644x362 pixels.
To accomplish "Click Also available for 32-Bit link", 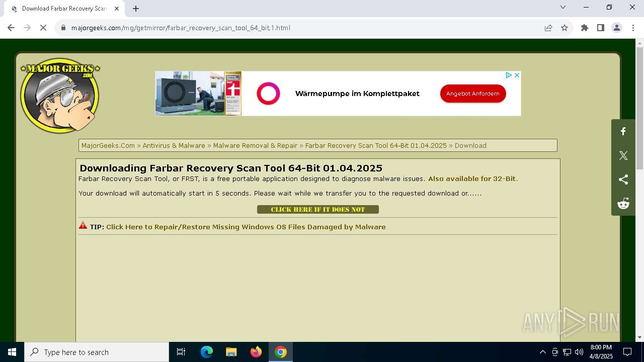I will pyautogui.click(x=472, y=178).
